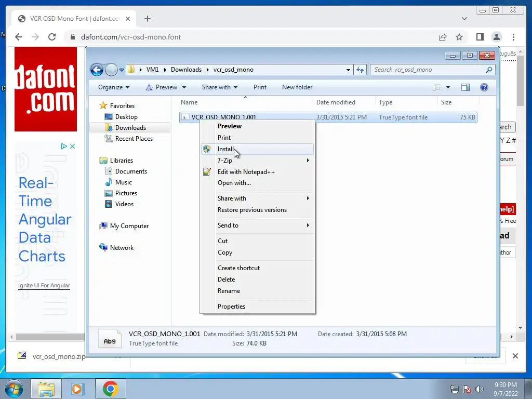Open Send to submenu

click(x=258, y=225)
